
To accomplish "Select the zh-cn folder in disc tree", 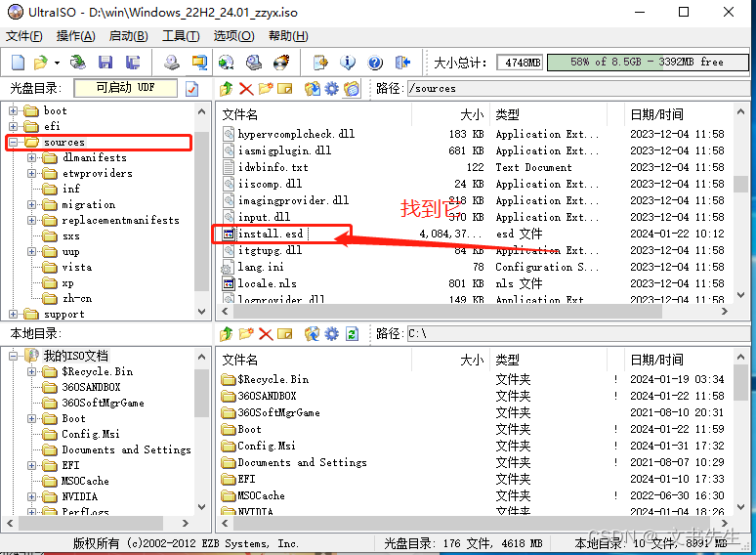I will coord(76,298).
